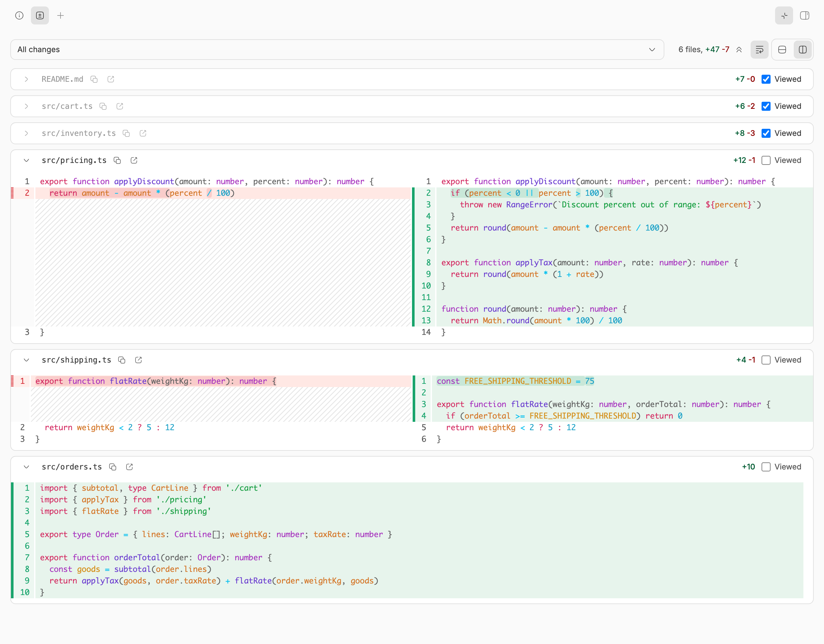Screen dimensions: 824x644
Task: Open src/inventory.ts externally
Action: pos(143,133)
